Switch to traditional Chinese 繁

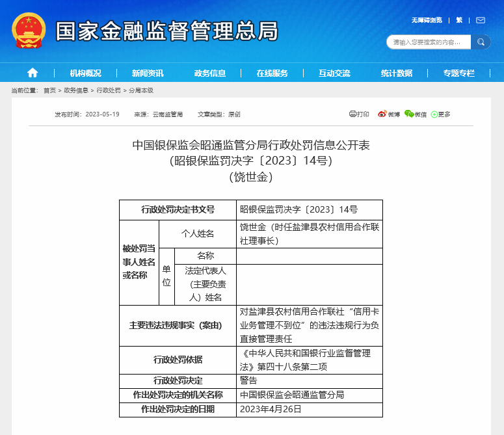459,20
